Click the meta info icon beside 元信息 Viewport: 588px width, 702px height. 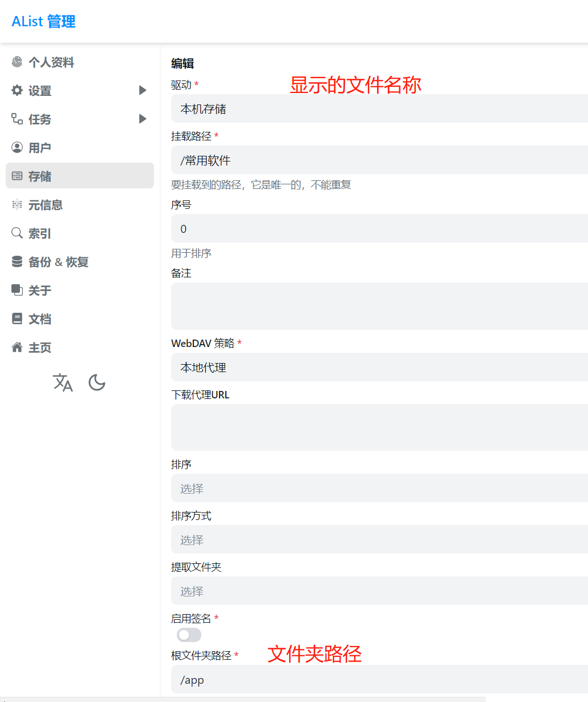tap(17, 204)
